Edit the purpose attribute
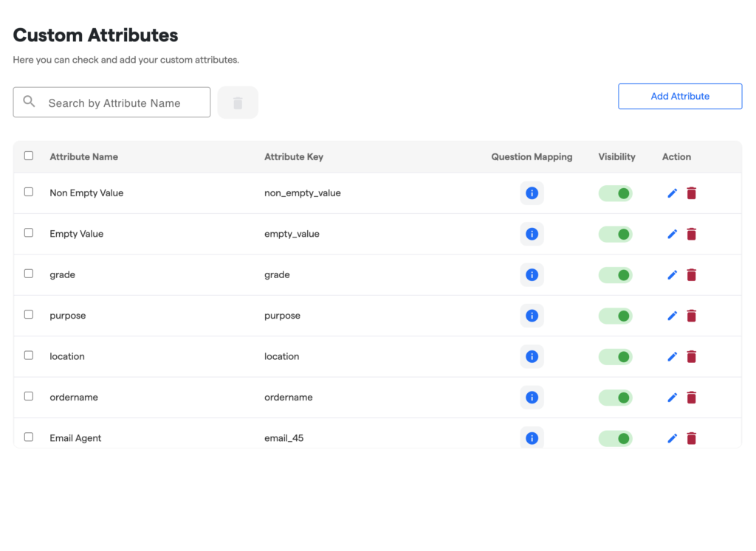The height and width of the screenshot is (551, 756). (672, 316)
